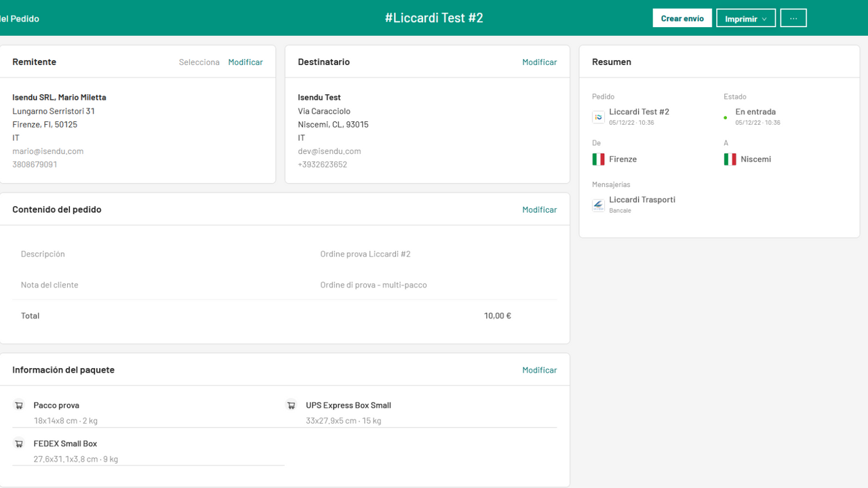Click the recipient phone +3932623652
868x488 pixels.
point(323,165)
